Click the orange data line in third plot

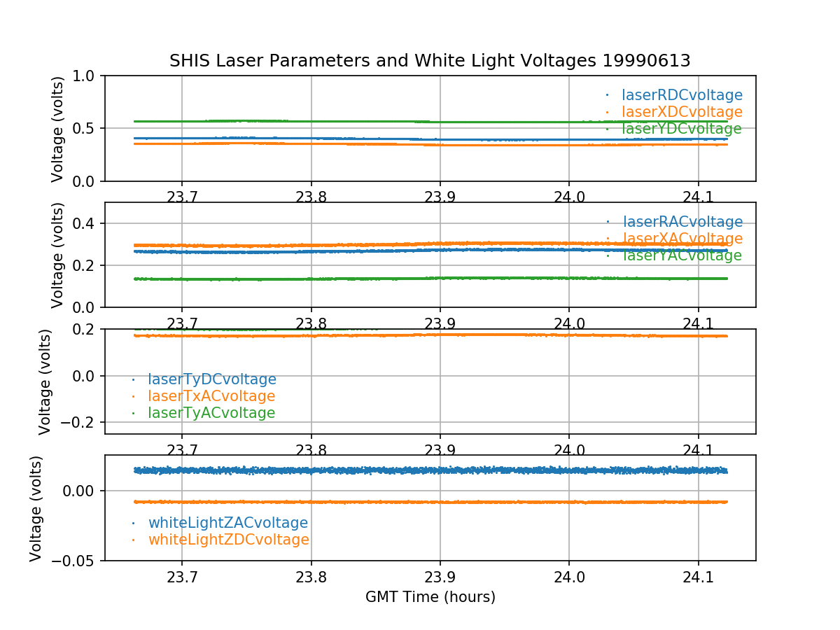(x=420, y=335)
